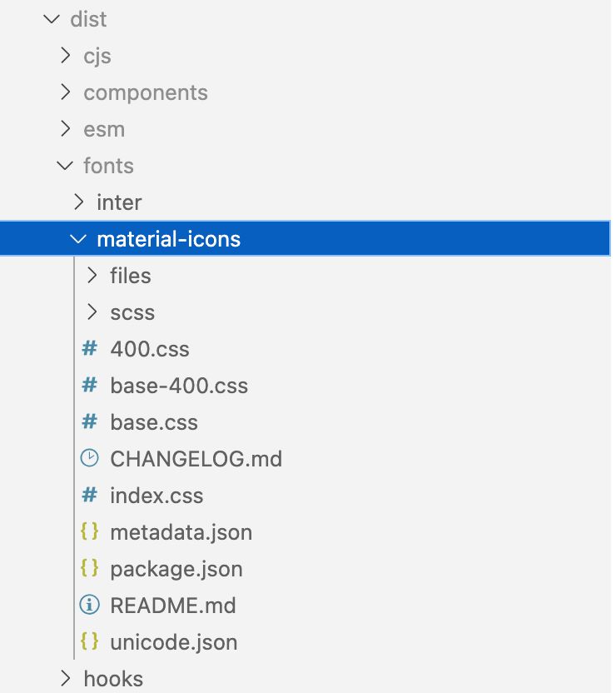Image resolution: width=616 pixels, height=693 pixels.
Task: Open the esm folder
Action: click(x=104, y=129)
